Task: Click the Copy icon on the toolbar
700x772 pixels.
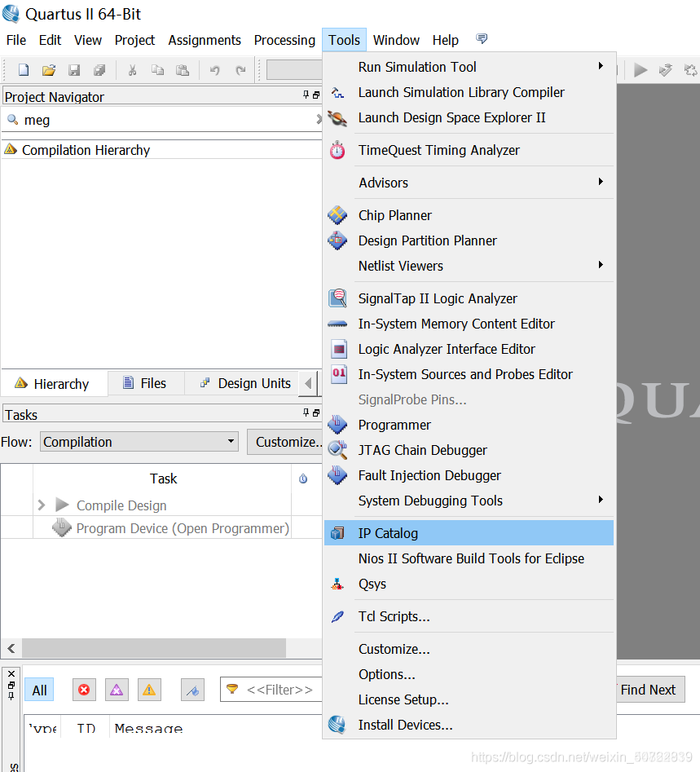Action: pos(157,70)
